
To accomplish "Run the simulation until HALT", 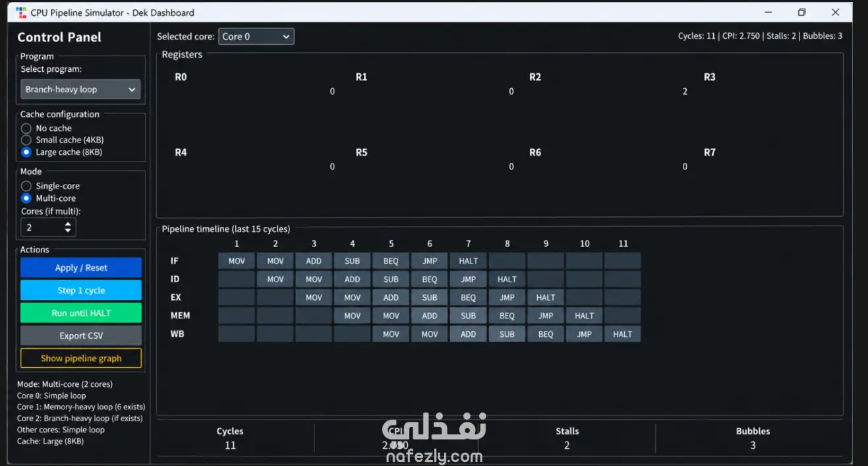I will pos(81,313).
